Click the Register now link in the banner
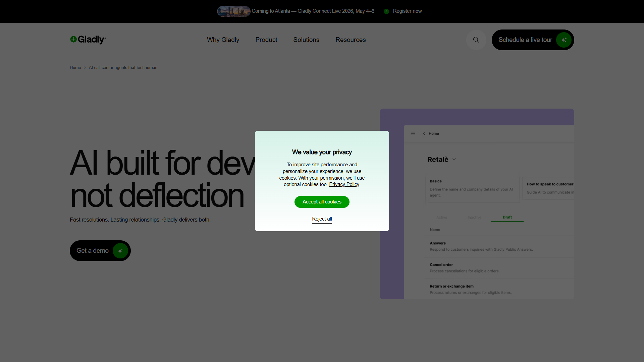This screenshot has width=644, height=362. click(407, 11)
